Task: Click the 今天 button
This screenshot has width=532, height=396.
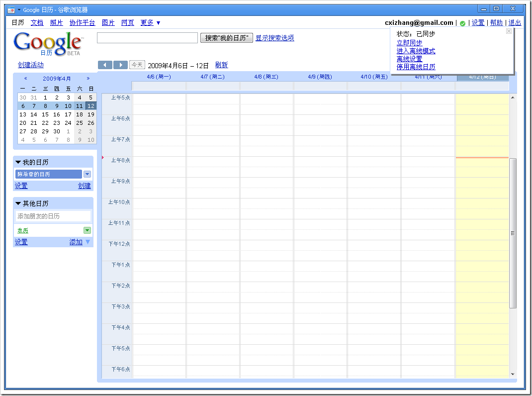Action: pos(137,65)
